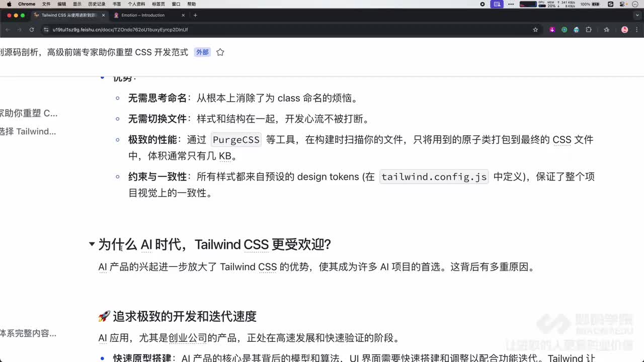This screenshot has height=362, width=644.
Task: Open outline item 体系完整内容...
Action: [28, 333]
